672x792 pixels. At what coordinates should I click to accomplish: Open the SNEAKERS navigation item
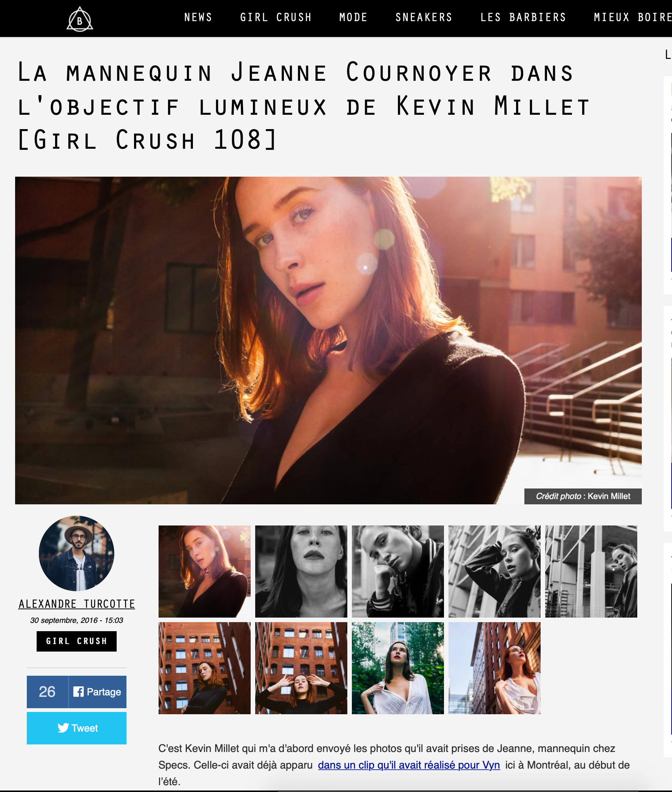coord(424,17)
